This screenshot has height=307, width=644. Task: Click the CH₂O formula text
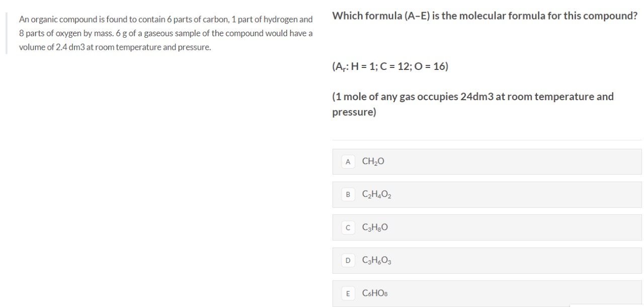[373, 161]
